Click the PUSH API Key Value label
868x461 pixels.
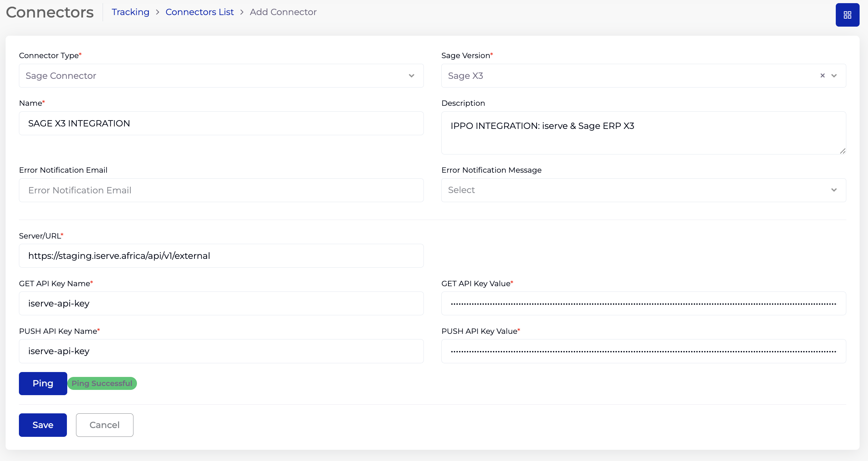(x=481, y=331)
